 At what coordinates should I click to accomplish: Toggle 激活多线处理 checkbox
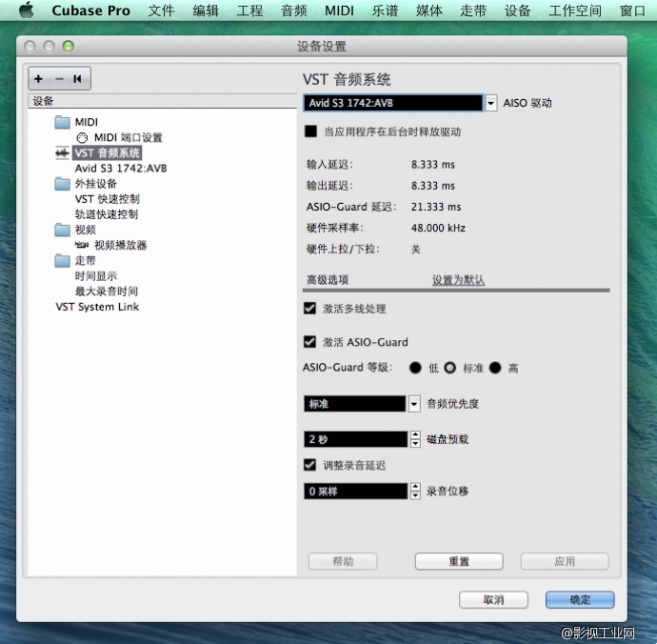click(310, 309)
